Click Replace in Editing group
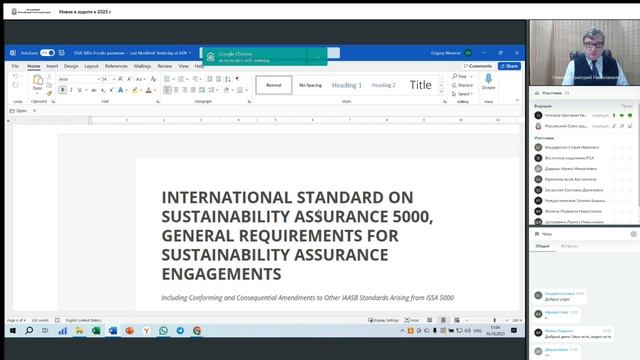640x360 pixels. point(462,85)
